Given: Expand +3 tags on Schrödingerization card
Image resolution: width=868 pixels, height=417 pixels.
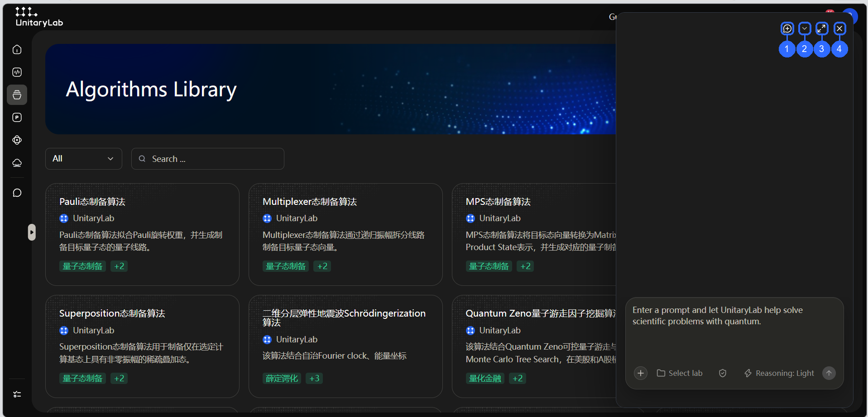Looking at the screenshot, I should [x=314, y=379].
